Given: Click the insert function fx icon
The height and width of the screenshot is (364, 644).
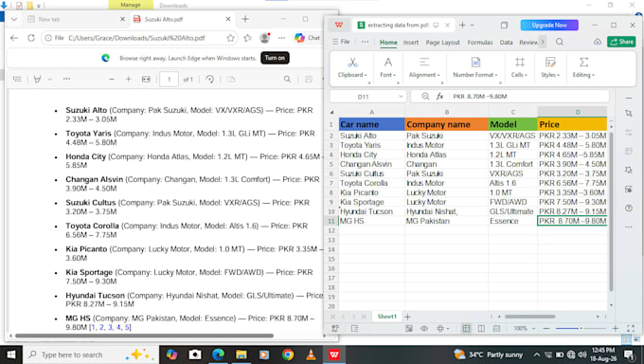Looking at the screenshot, I should click(439, 97).
